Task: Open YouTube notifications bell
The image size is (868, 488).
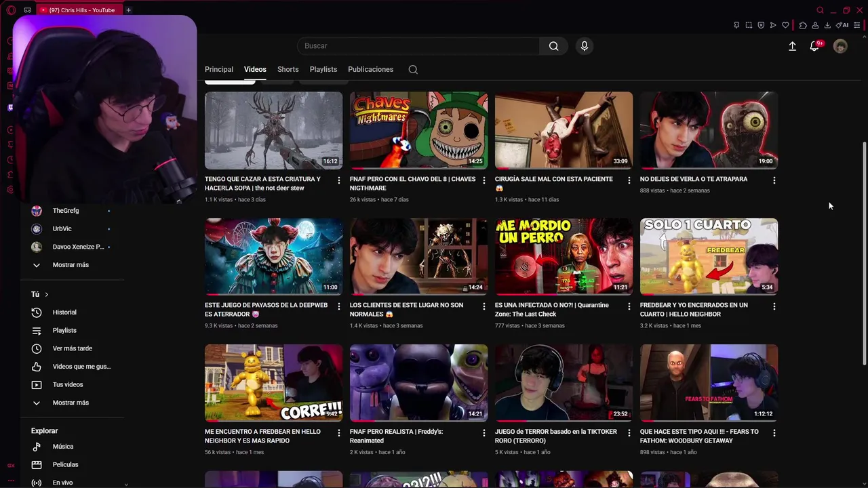Action: click(815, 46)
